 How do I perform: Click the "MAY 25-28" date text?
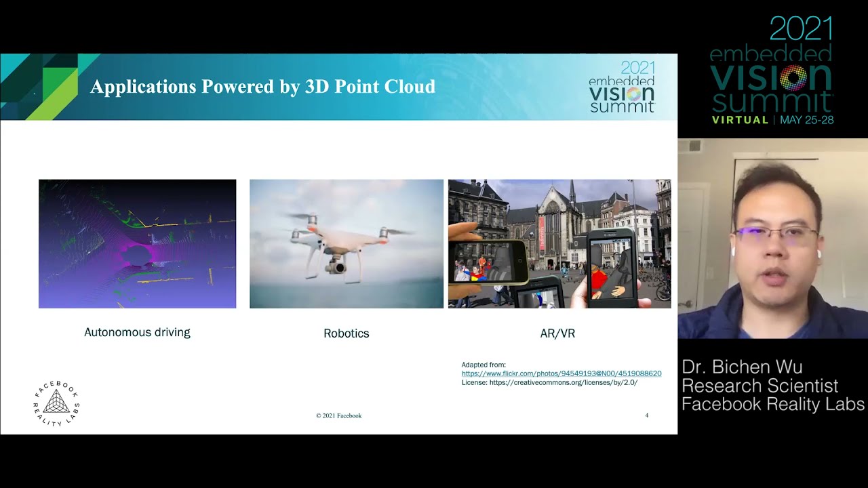pyautogui.click(x=806, y=120)
